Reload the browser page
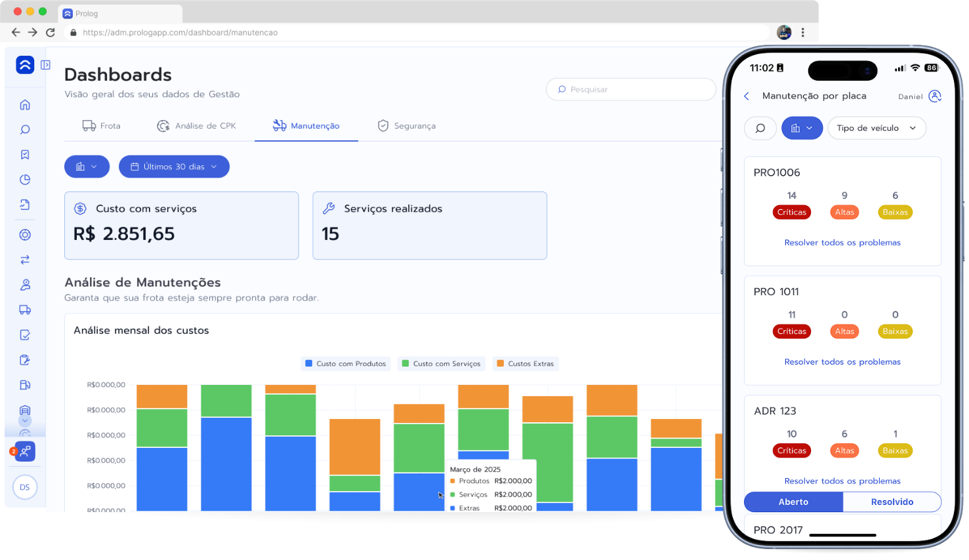The width and height of the screenshot is (969, 560). pos(51,32)
